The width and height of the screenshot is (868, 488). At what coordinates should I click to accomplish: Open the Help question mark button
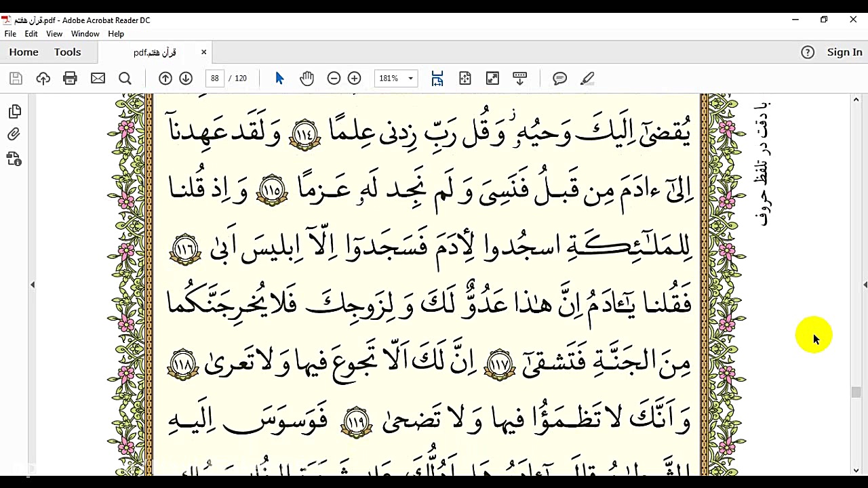[x=808, y=52]
